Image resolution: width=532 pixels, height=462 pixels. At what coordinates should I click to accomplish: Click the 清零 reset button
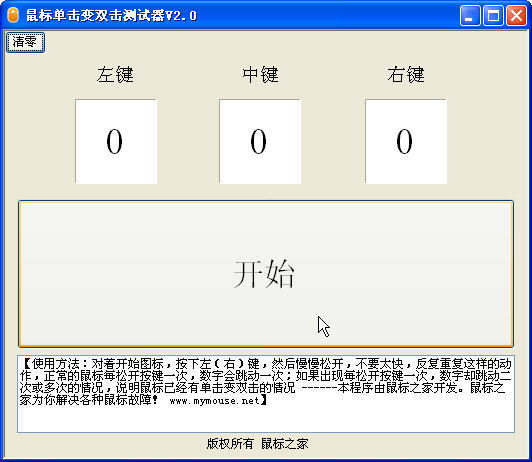tap(25, 42)
